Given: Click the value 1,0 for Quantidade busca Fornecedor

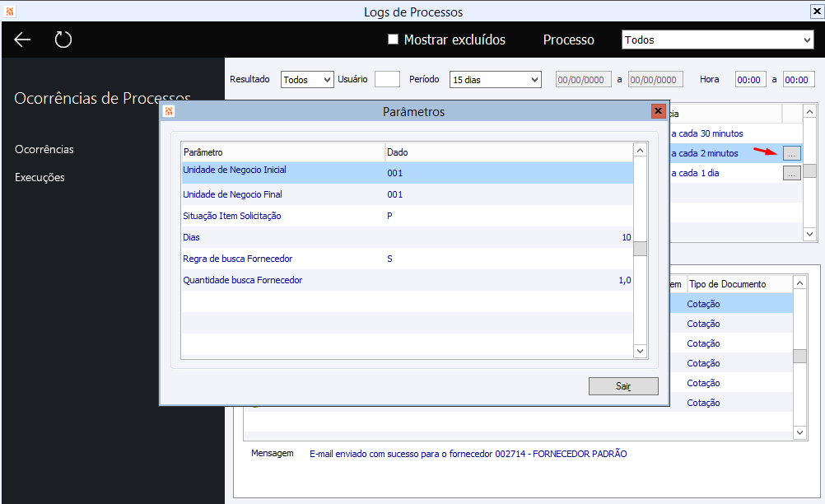Looking at the screenshot, I should 625,280.
